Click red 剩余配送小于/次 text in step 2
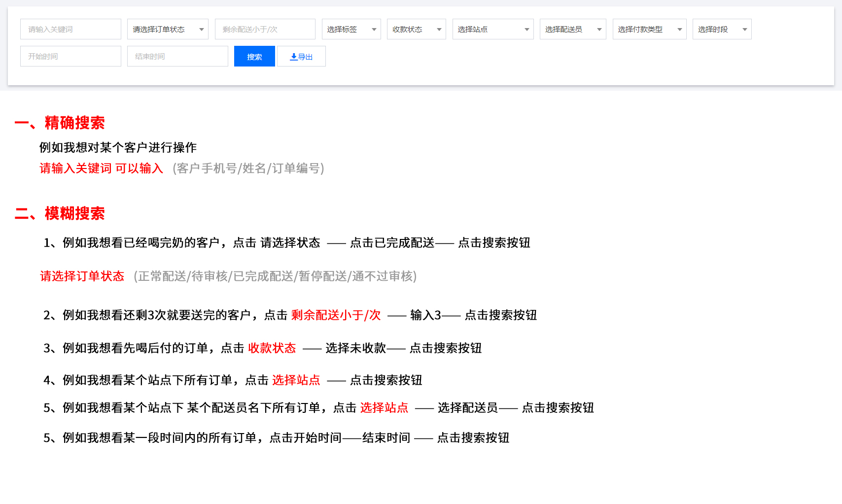 tap(336, 315)
